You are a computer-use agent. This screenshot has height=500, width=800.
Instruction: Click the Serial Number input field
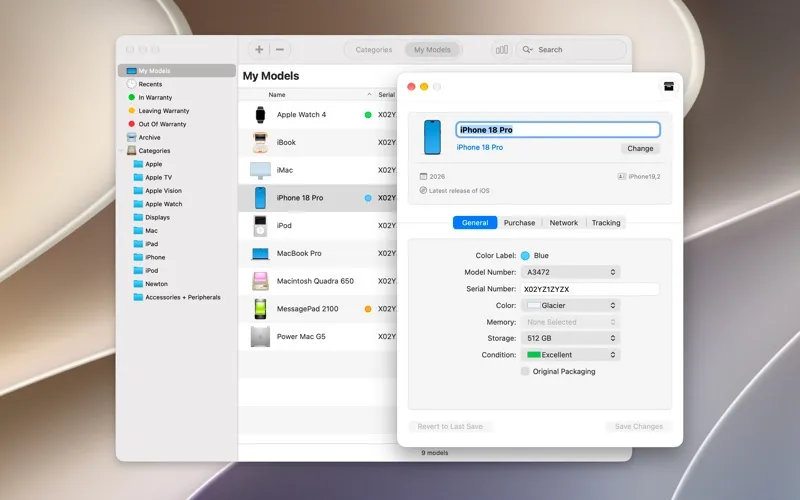coord(590,289)
